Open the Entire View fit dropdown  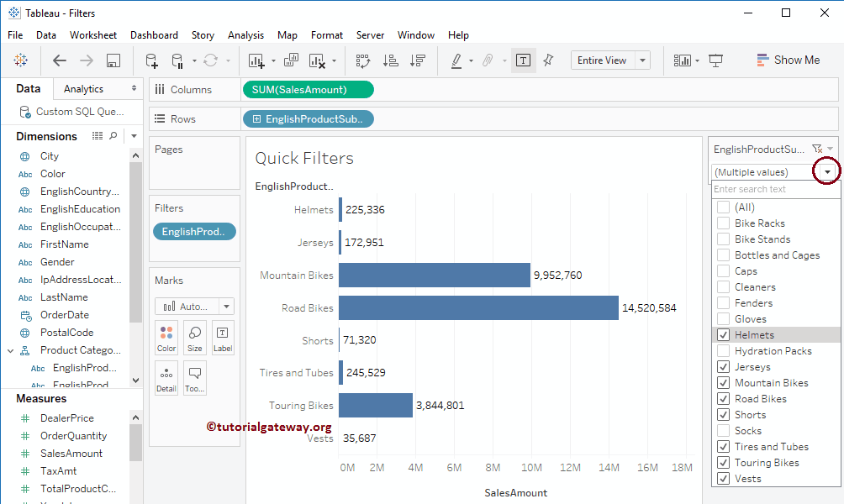click(643, 60)
